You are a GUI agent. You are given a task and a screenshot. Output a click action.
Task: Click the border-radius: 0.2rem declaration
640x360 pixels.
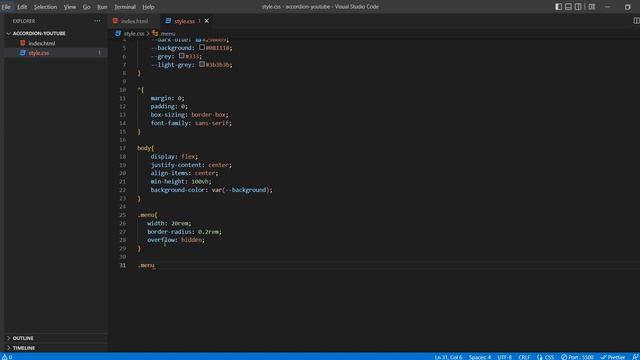click(x=184, y=231)
